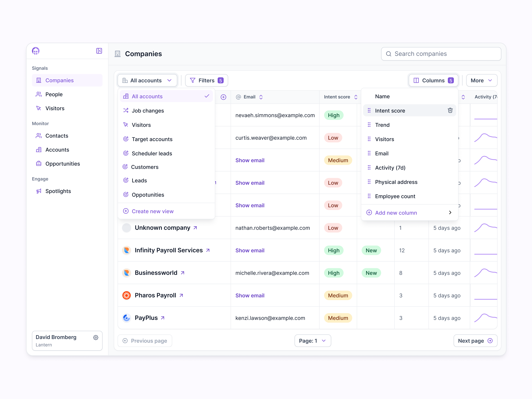Open Spotlights under Engage
This screenshot has width=532, height=399.
[58, 191]
